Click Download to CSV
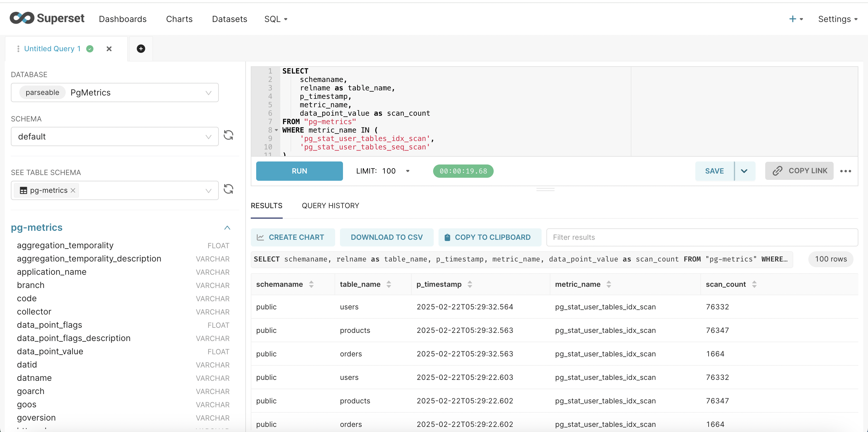This screenshot has width=868, height=432. (x=386, y=237)
